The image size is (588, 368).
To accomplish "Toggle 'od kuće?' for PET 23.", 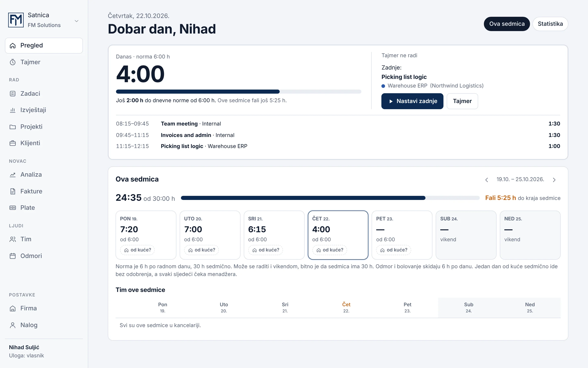I will pos(394,250).
